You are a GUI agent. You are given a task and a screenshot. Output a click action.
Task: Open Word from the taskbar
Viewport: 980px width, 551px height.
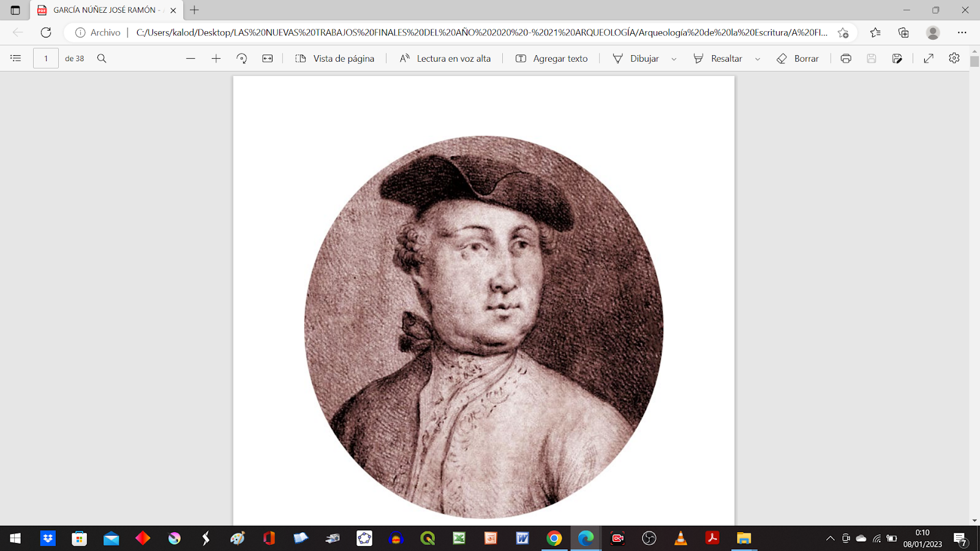[522, 538]
